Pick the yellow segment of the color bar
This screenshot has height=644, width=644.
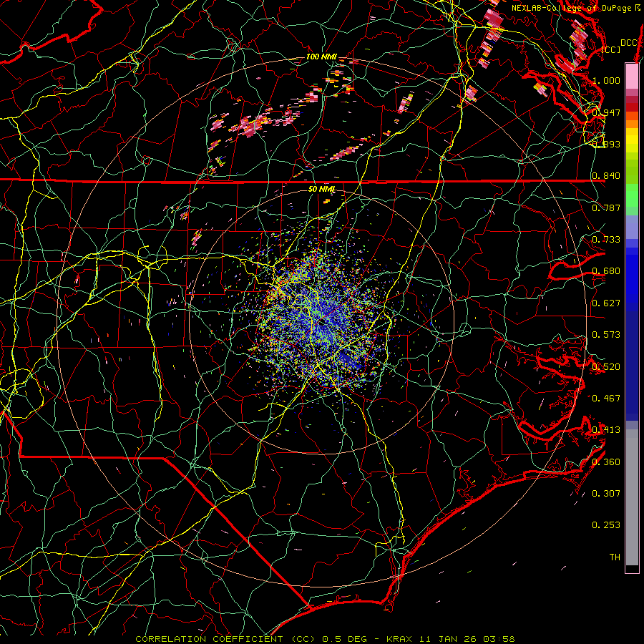632,141
